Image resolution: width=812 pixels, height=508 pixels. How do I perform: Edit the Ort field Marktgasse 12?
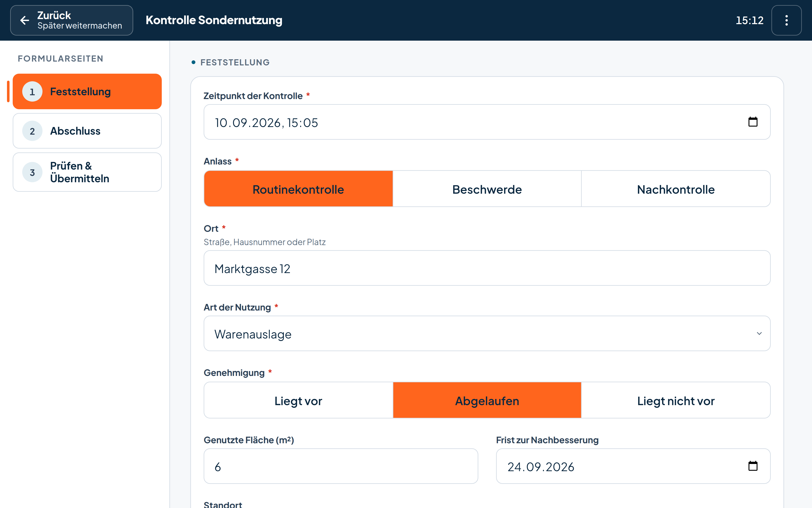tap(487, 268)
